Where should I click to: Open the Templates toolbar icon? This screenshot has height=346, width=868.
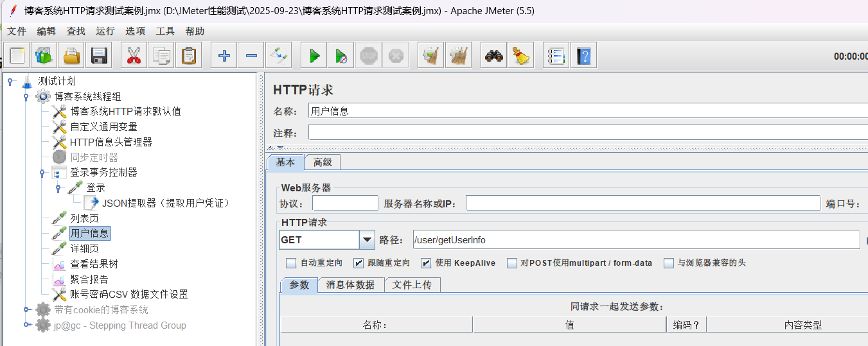(44, 56)
